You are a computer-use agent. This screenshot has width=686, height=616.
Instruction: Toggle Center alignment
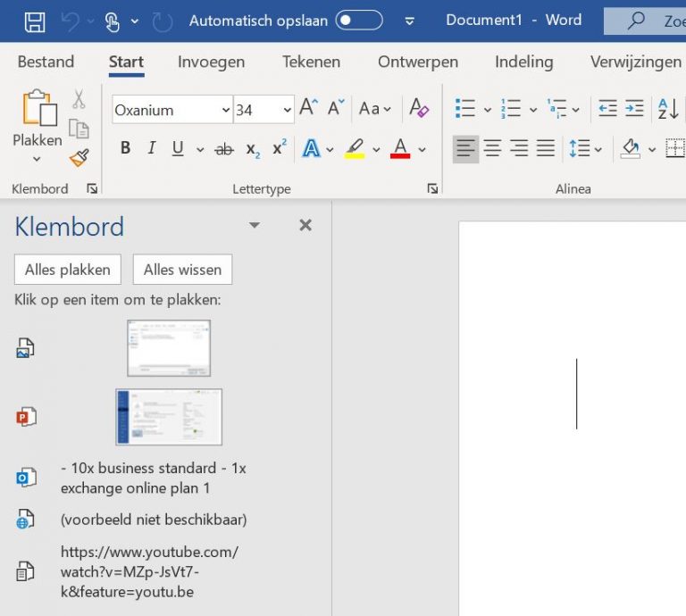click(493, 149)
